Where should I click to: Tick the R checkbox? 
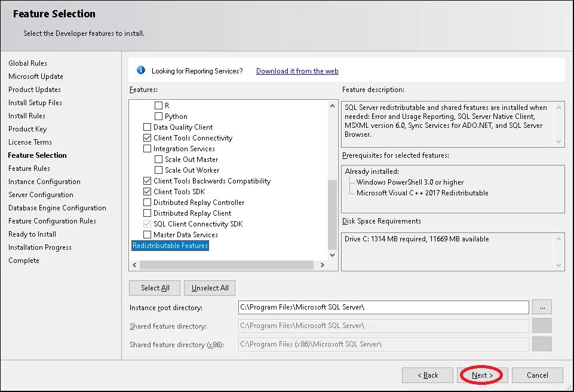[x=158, y=106]
